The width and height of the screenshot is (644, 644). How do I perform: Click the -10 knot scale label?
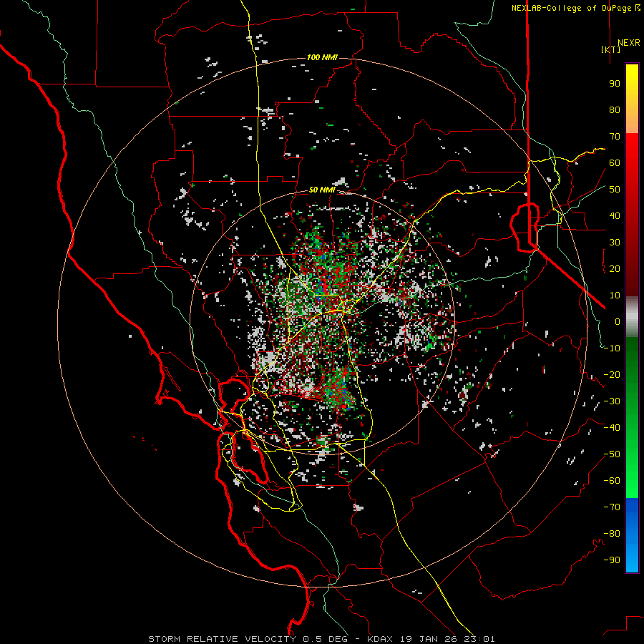pyautogui.click(x=612, y=348)
